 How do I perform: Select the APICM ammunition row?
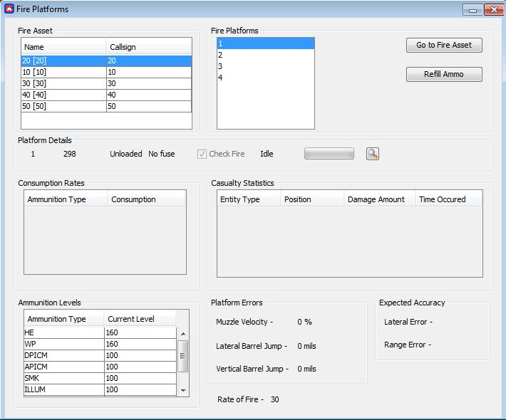tap(100, 367)
